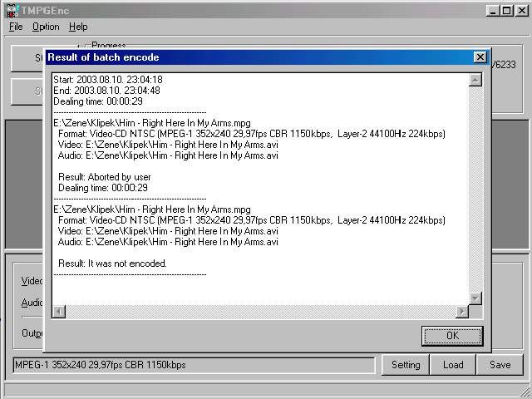The height and width of the screenshot is (399, 532).
Task: Minimize the TMPGEnc window
Action: tap(493, 10)
